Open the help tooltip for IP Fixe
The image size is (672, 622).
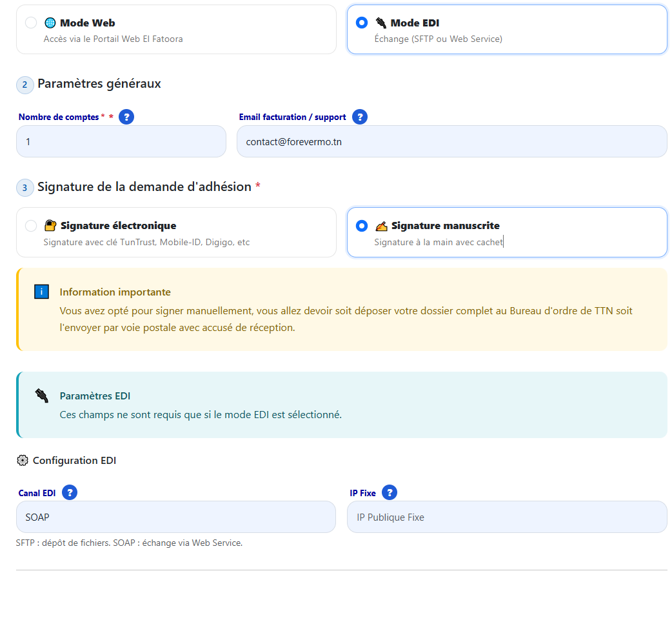click(390, 492)
